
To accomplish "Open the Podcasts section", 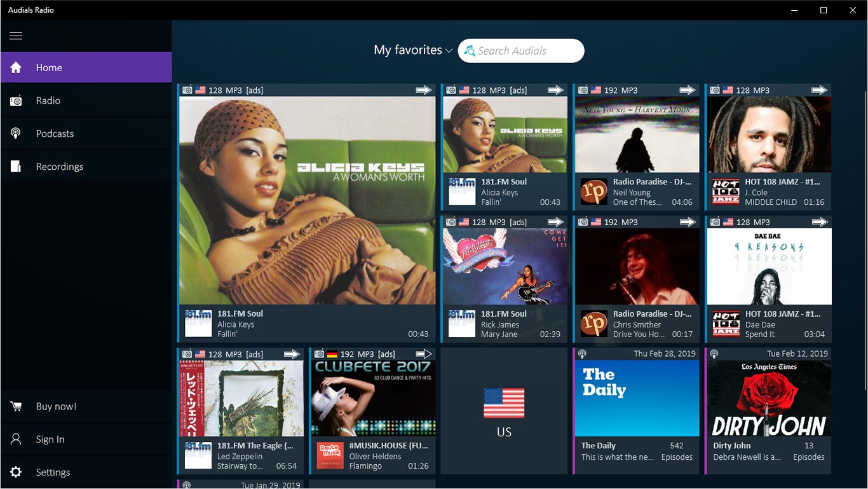I will coord(86,134).
